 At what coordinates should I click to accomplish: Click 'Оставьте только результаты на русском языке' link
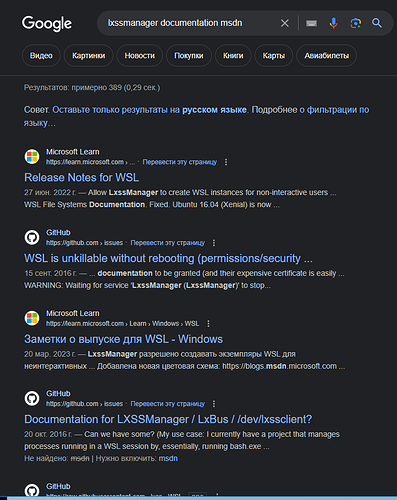pyautogui.click(x=150, y=110)
